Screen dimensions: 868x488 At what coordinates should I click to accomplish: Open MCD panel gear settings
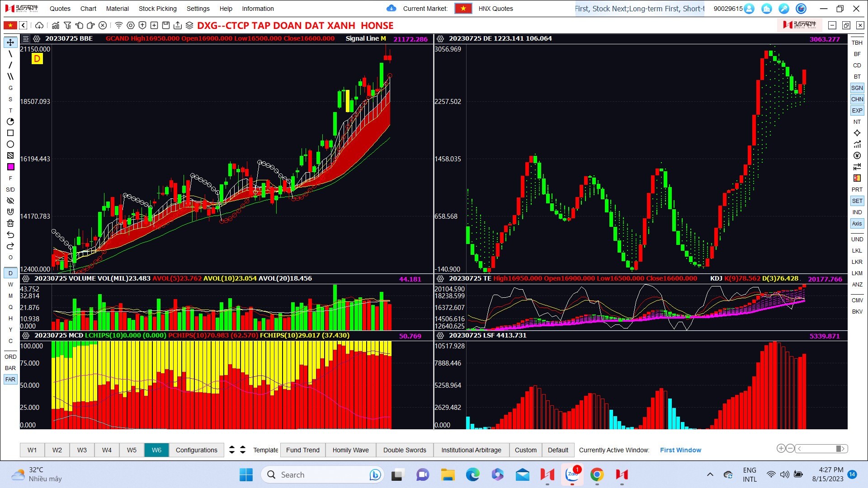coord(26,336)
